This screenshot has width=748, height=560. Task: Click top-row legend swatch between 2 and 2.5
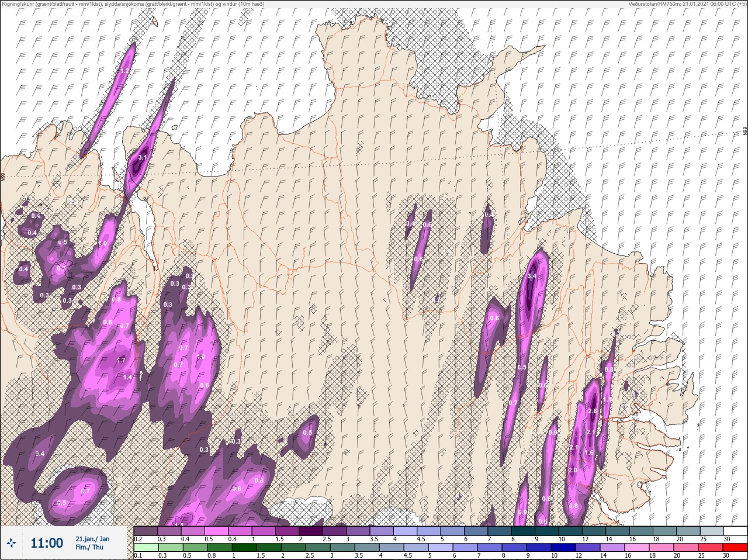pos(312,531)
